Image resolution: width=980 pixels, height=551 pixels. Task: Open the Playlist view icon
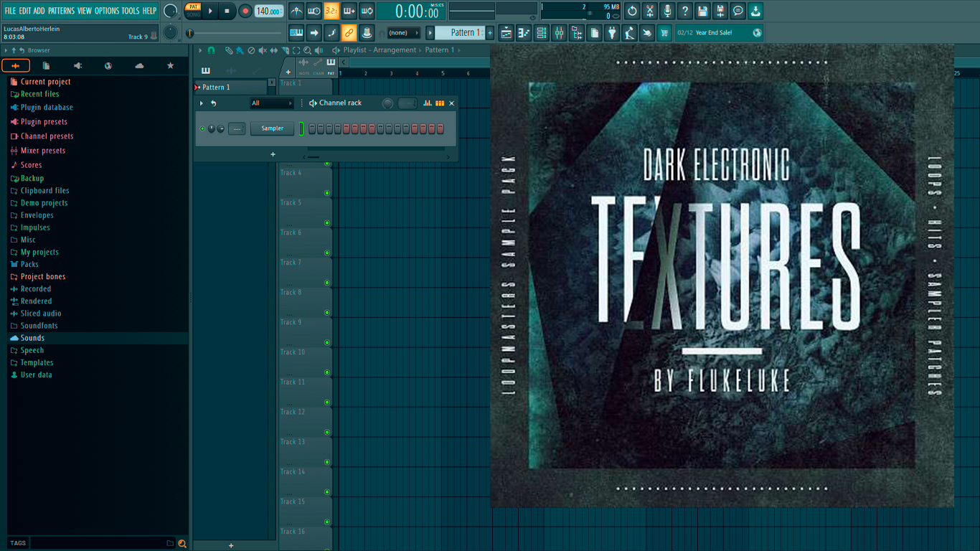pos(507,33)
